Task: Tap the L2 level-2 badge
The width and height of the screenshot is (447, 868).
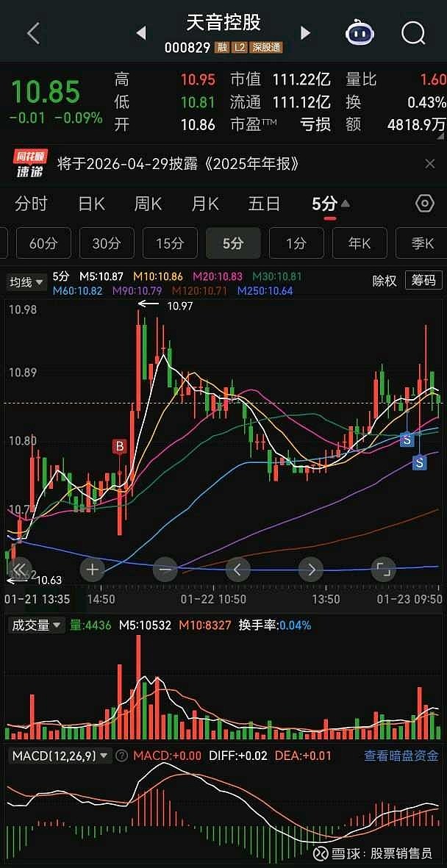Action: [x=239, y=49]
